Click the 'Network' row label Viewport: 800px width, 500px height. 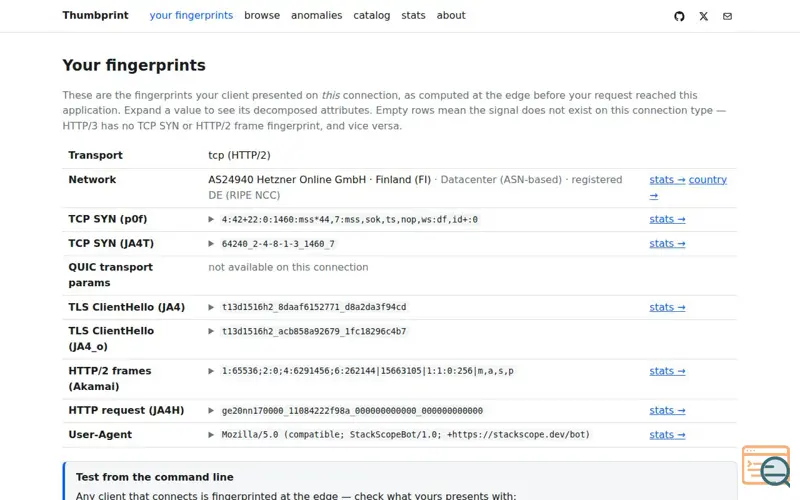[92, 180]
